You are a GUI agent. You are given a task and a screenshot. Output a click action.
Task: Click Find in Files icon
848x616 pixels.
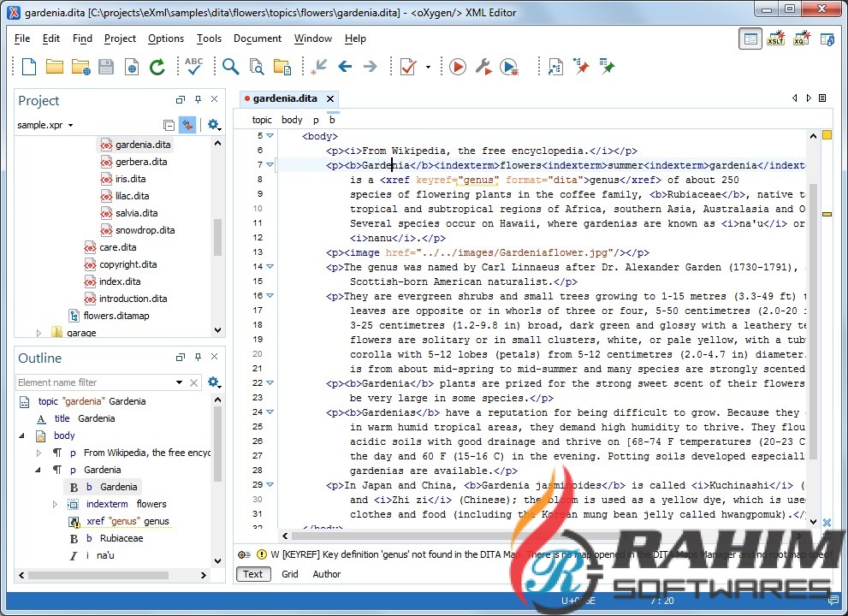coord(257,67)
